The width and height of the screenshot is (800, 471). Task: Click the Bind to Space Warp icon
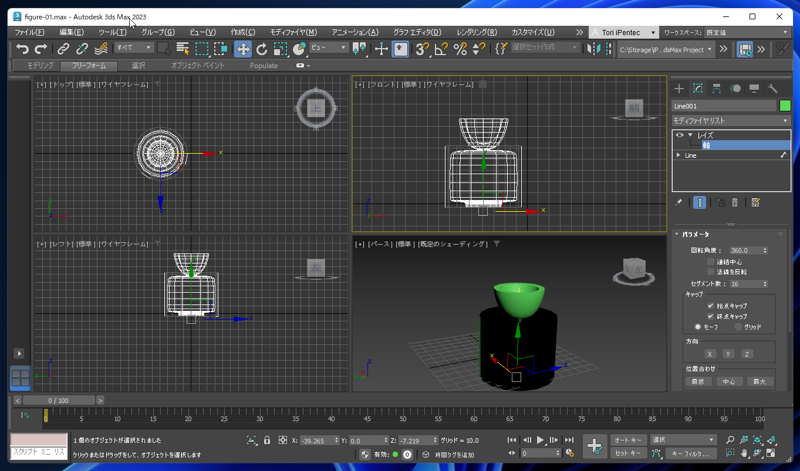point(101,49)
